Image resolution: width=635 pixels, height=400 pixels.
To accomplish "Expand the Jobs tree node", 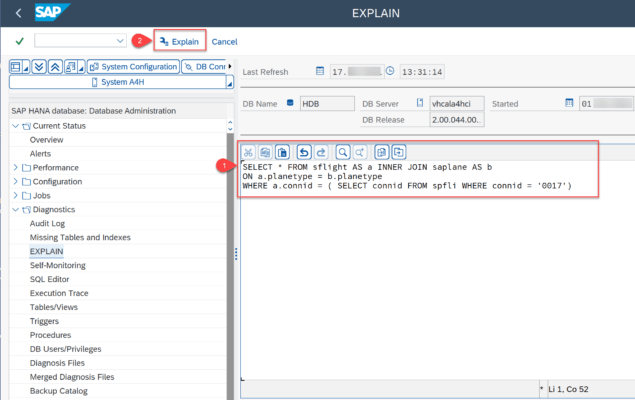I will (x=15, y=195).
